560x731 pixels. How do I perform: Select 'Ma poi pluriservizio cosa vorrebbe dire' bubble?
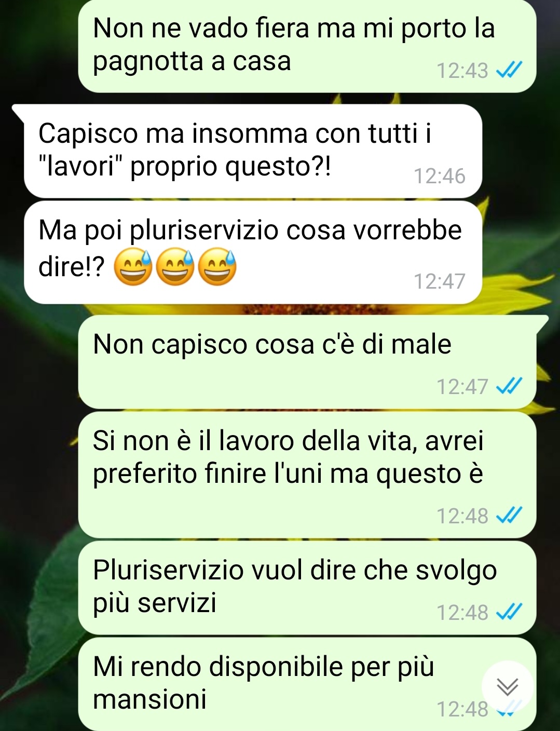tap(253, 252)
